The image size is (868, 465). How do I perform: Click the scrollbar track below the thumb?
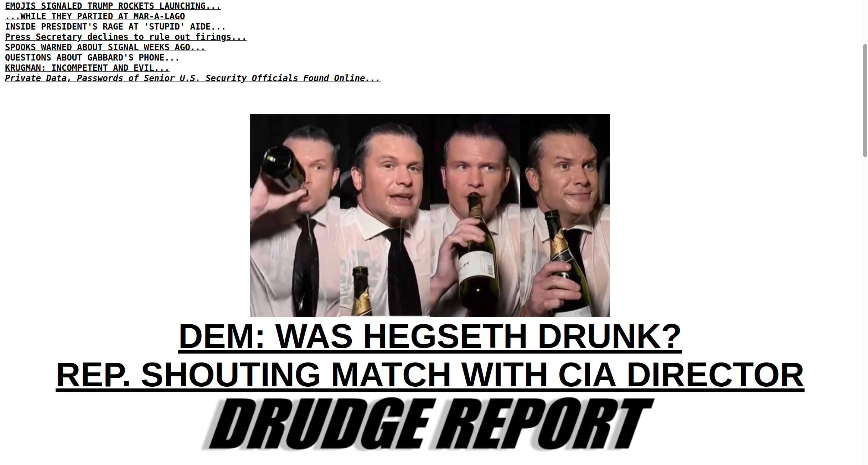[x=865, y=310]
